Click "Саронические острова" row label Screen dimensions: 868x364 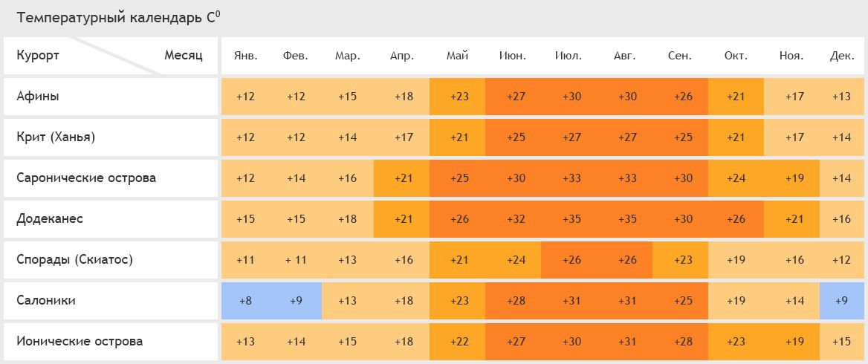point(86,178)
